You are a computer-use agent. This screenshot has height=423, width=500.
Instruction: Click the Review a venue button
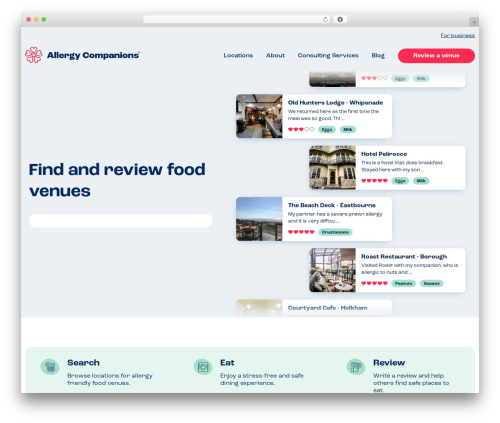pos(436,56)
